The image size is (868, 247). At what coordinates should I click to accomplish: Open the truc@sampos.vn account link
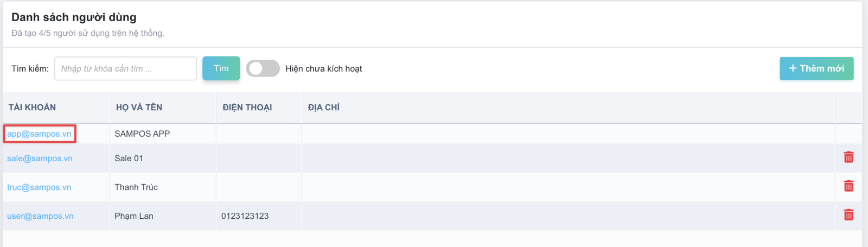(x=39, y=187)
